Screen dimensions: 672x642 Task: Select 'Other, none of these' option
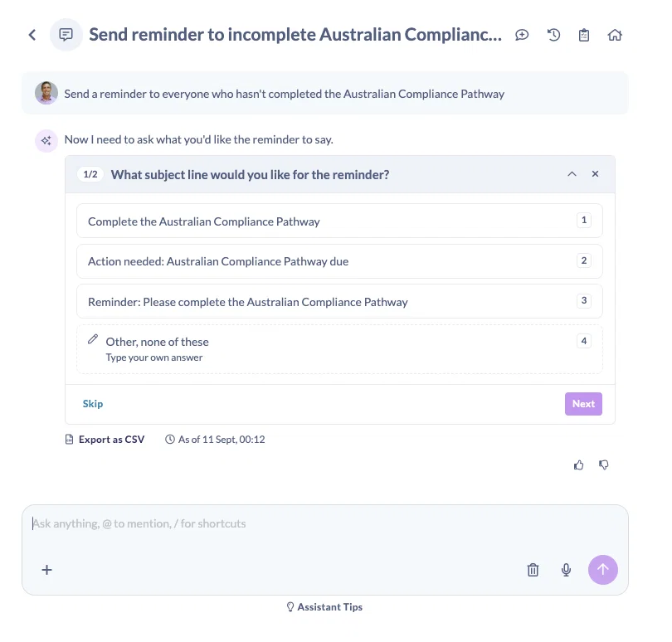(339, 349)
